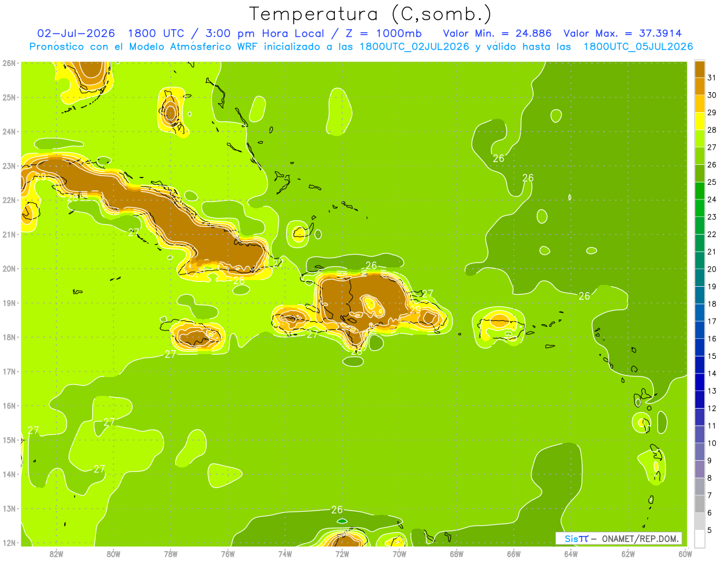Click purple color bar segment between 9 and 10
The height and width of the screenshot is (562, 728).
699,451
